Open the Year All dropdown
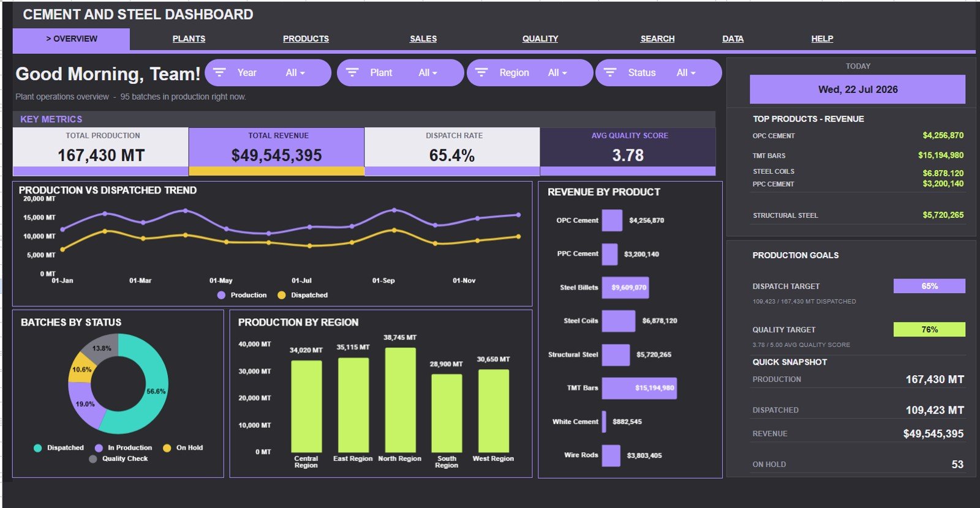This screenshot has width=980, height=508. pyautogui.click(x=295, y=73)
